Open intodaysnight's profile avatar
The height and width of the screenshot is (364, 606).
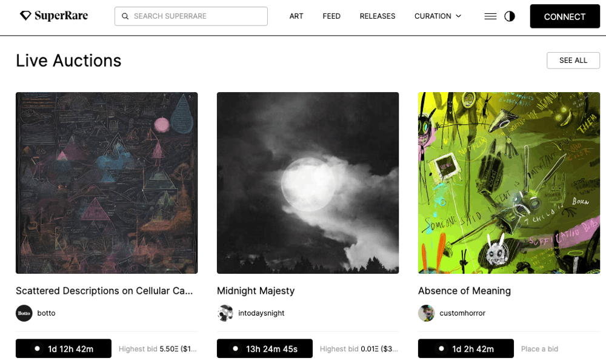coord(225,313)
